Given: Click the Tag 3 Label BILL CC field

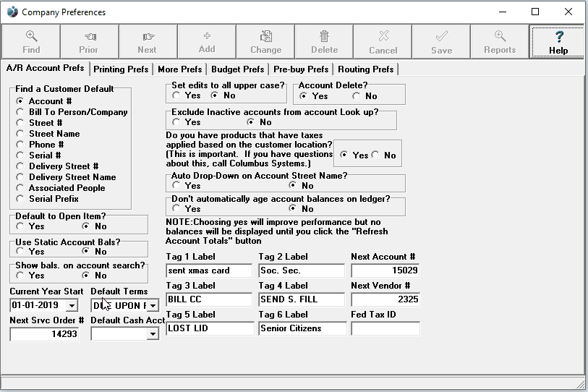Looking at the screenshot, I should coord(209,299).
